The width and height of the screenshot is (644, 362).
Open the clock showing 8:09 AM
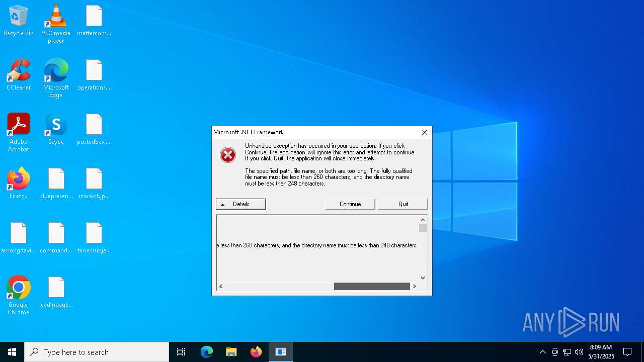click(x=601, y=352)
